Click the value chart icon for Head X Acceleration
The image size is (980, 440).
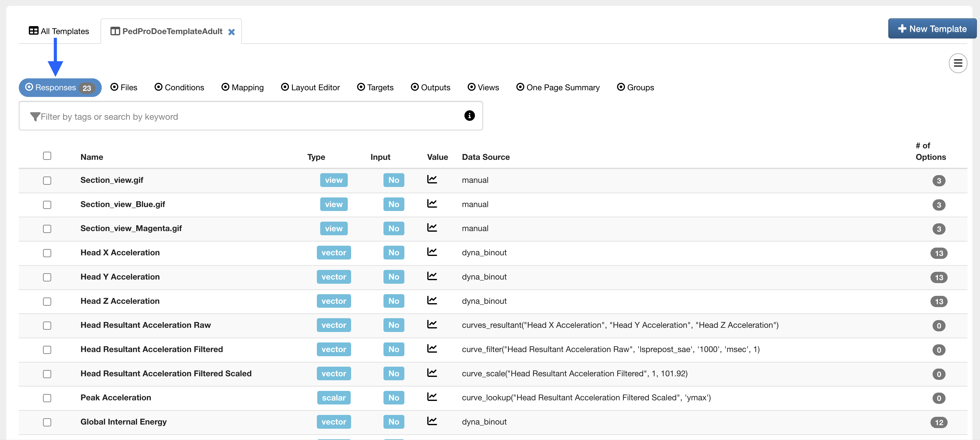(x=432, y=252)
